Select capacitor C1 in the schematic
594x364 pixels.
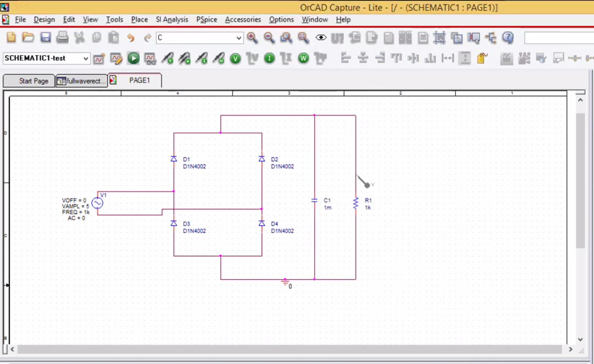(314, 201)
